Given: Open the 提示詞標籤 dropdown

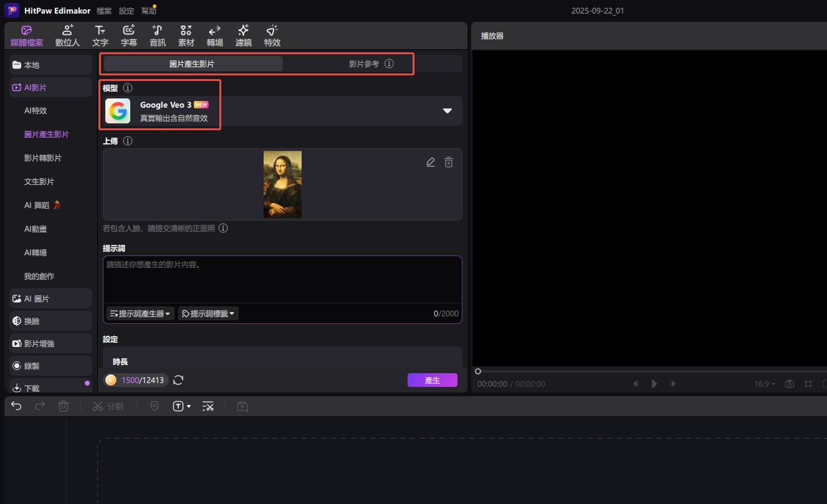Looking at the screenshot, I should [208, 314].
